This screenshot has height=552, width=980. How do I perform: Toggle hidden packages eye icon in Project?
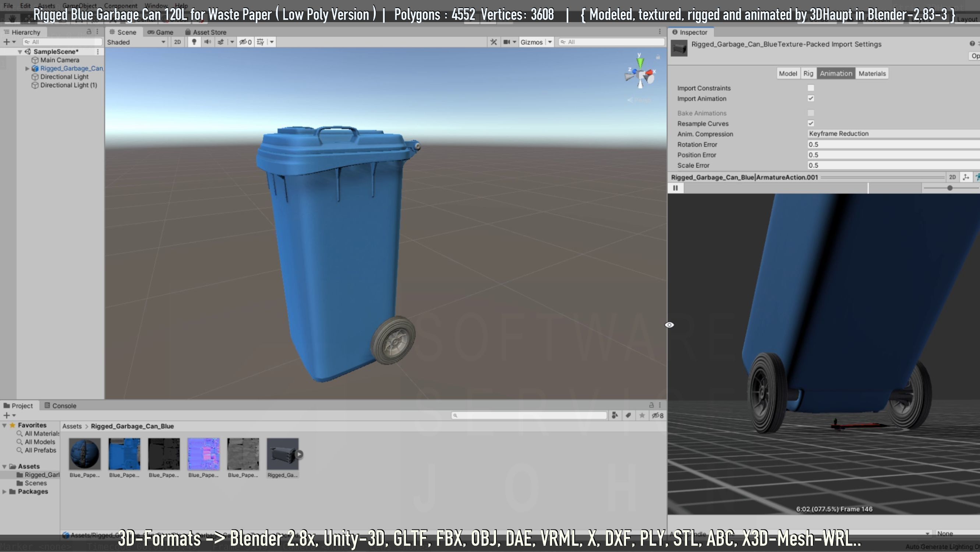click(x=658, y=415)
